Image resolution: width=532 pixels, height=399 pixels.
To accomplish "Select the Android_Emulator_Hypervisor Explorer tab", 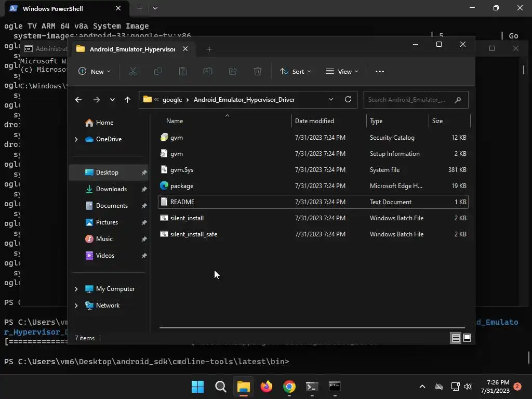I will (132, 49).
